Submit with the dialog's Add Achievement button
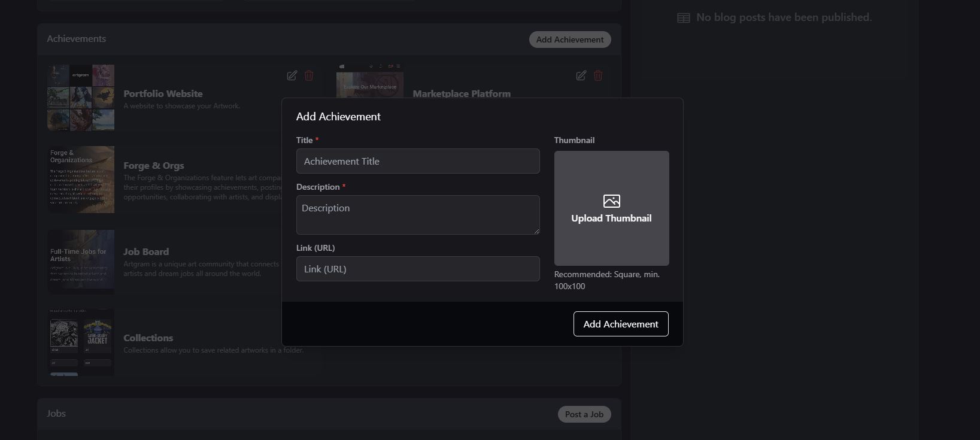 [x=621, y=324]
